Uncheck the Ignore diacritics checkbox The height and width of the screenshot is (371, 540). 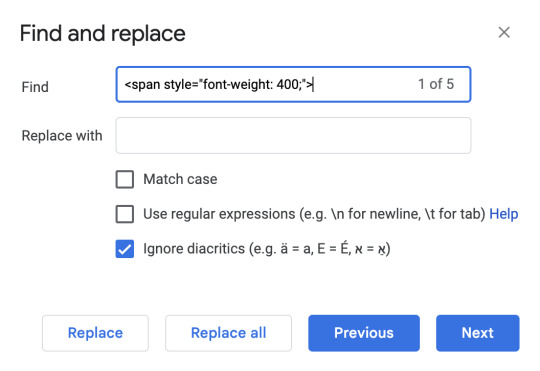click(x=125, y=249)
